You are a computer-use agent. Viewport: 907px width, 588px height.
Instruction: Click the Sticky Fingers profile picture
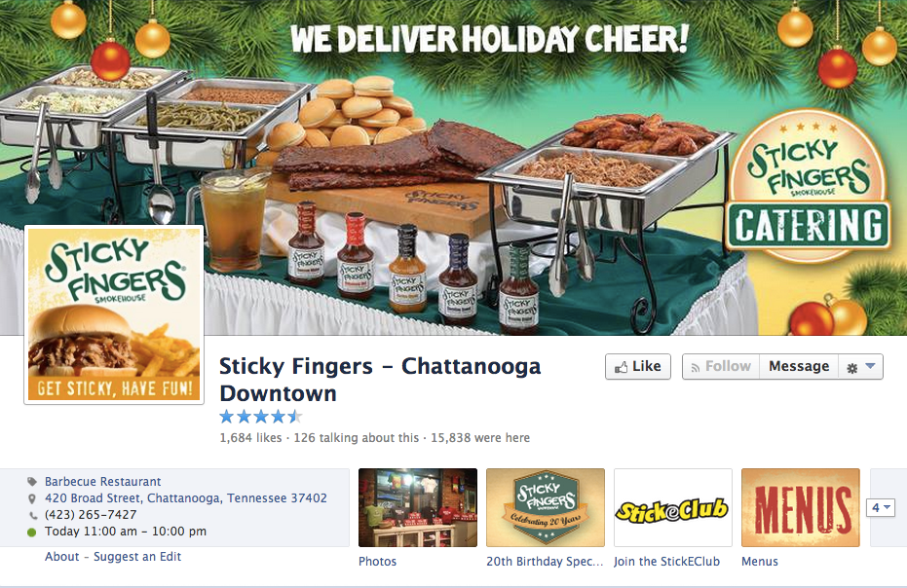114,314
